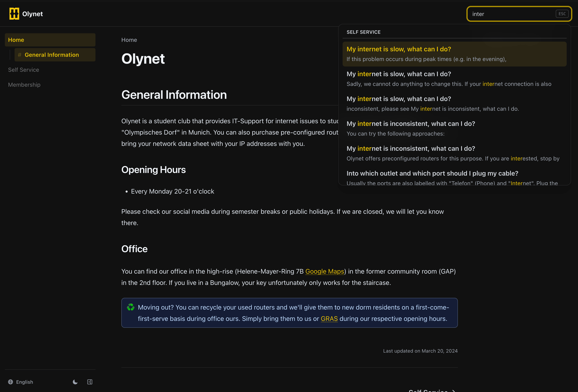
Task: Open result 'You can try the following approaches'
Action: [x=454, y=129]
